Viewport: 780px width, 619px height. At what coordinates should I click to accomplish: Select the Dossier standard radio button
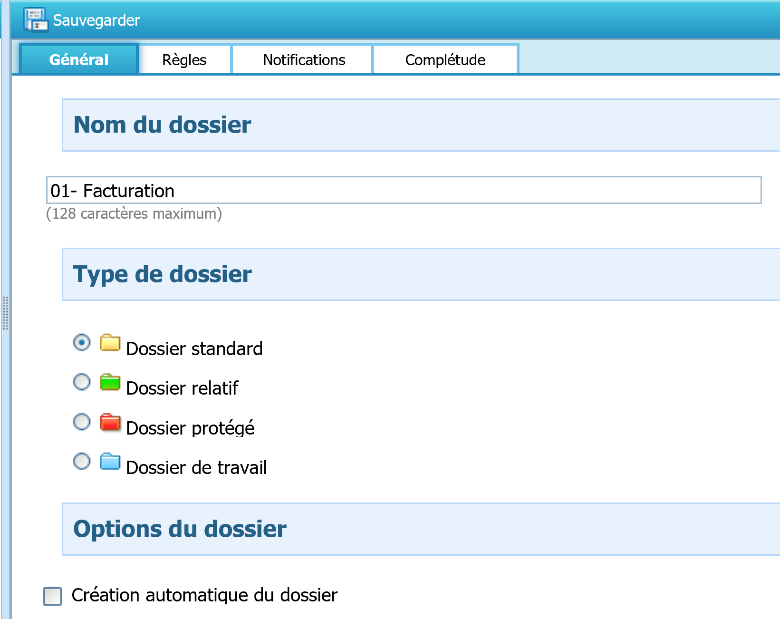tap(82, 343)
